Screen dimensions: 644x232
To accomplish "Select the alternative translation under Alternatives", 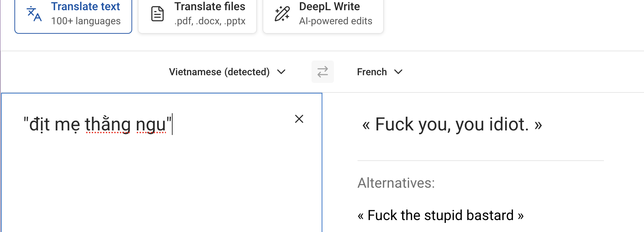I will [440, 215].
